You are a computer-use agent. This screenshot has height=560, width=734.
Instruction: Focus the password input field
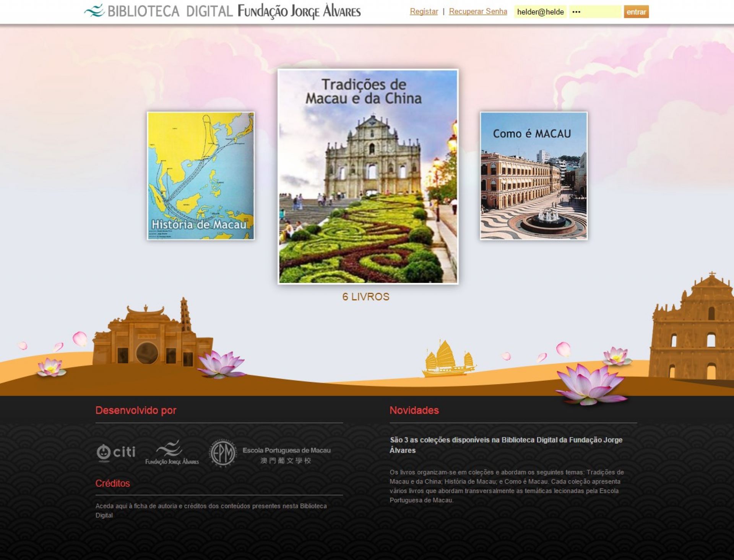pos(595,12)
